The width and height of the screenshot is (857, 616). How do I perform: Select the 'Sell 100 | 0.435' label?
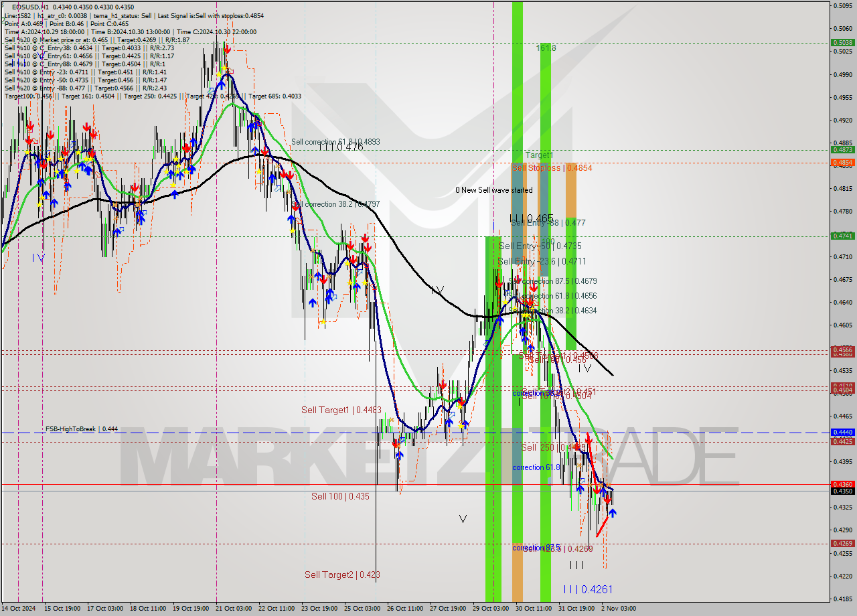[x=340, y=496]
